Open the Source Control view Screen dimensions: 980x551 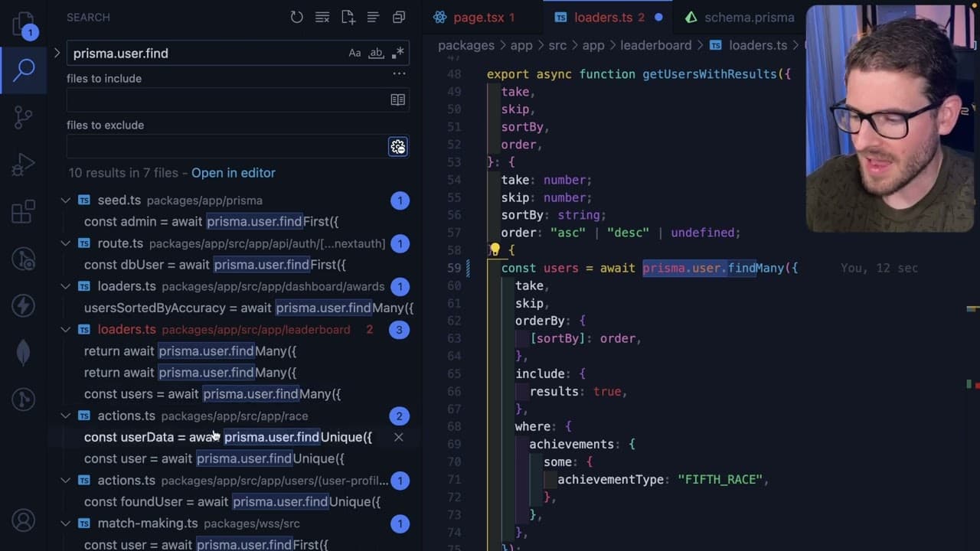[23, 117]
